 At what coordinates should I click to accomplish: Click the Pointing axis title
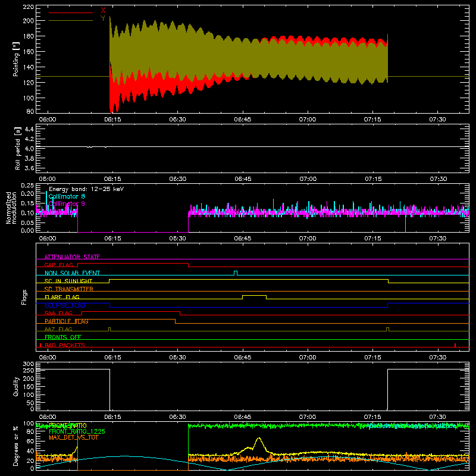(x=16, y=59)
